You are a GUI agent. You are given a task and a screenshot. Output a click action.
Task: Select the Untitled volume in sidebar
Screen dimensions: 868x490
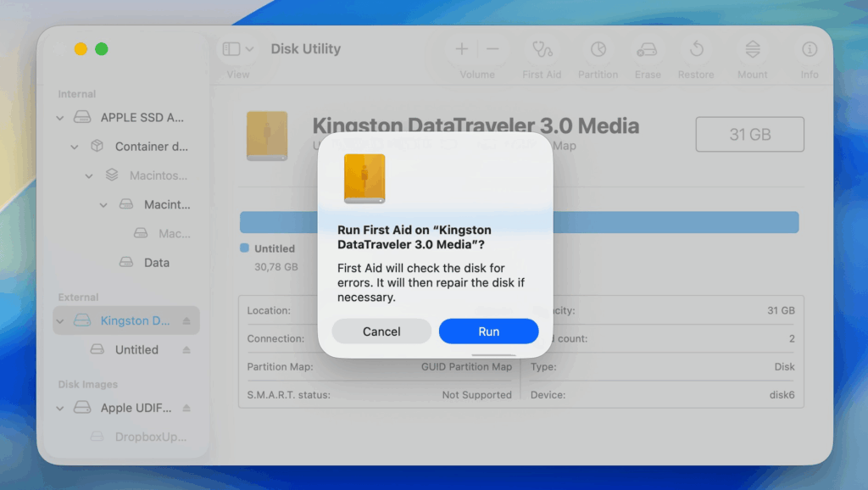pyautogui.click(x=126, y=349)
